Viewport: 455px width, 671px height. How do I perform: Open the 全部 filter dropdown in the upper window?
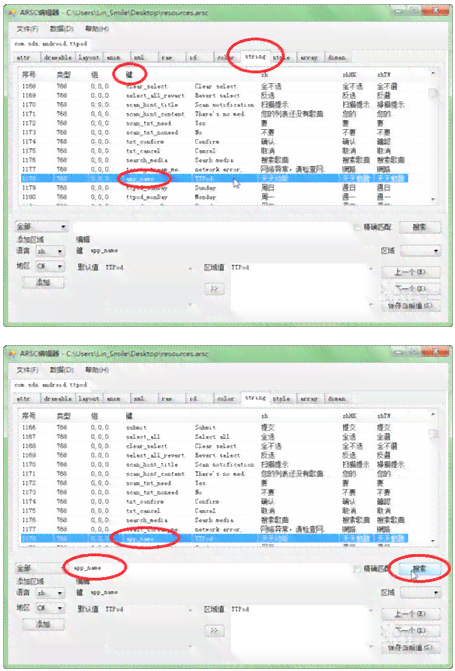pos(42,227)
